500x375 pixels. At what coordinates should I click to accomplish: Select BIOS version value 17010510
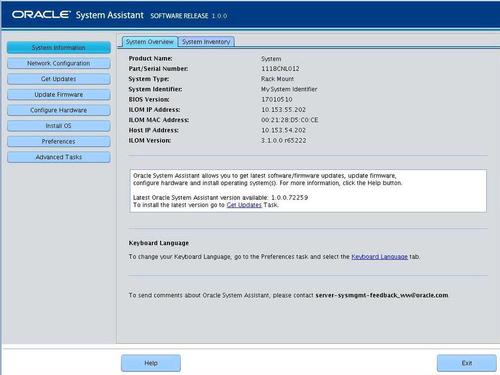click(x=277, y=99)
